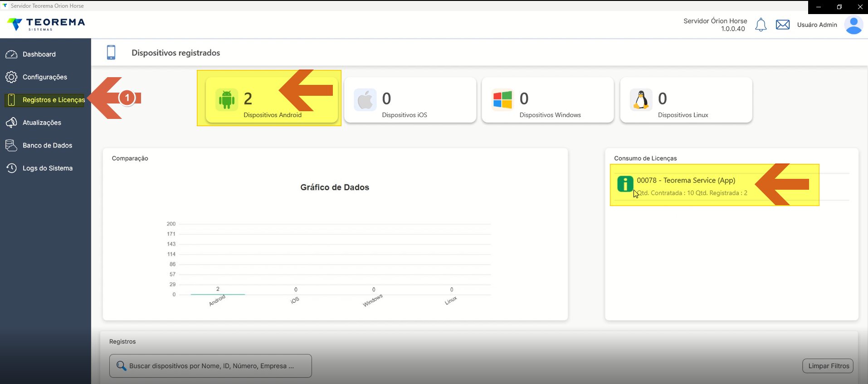The width and height of the screenshot is (868, 384).
Task: Click the 'Gráfico de Dados' chart title
Action: [335, 187]
